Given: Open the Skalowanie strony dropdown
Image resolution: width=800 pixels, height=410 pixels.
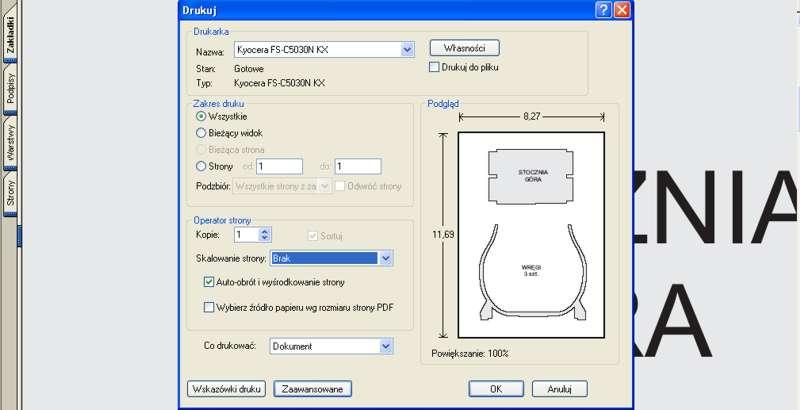Looking at the screenshot, I should pos(332,259).
